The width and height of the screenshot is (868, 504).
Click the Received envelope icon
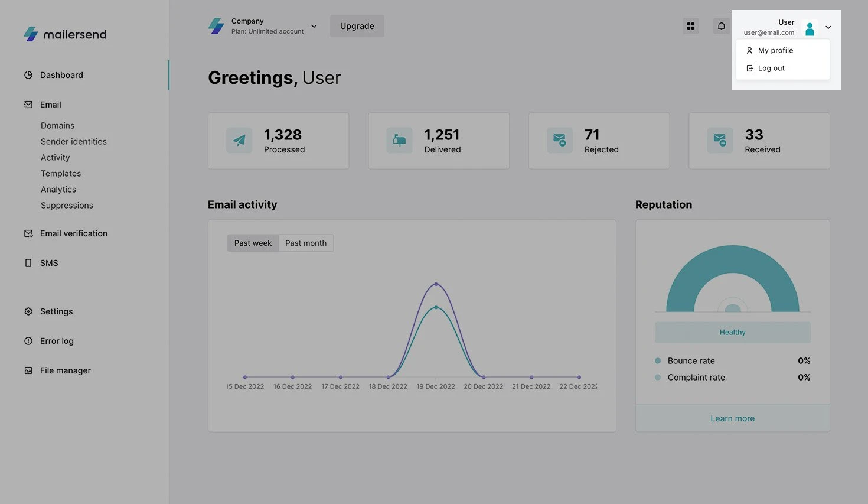tap(720, 141)
